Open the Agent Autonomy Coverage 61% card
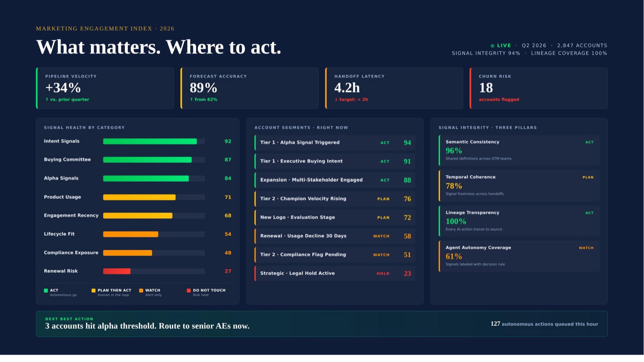This screenshot has height=362, width=644. click(x=519, y=256)
